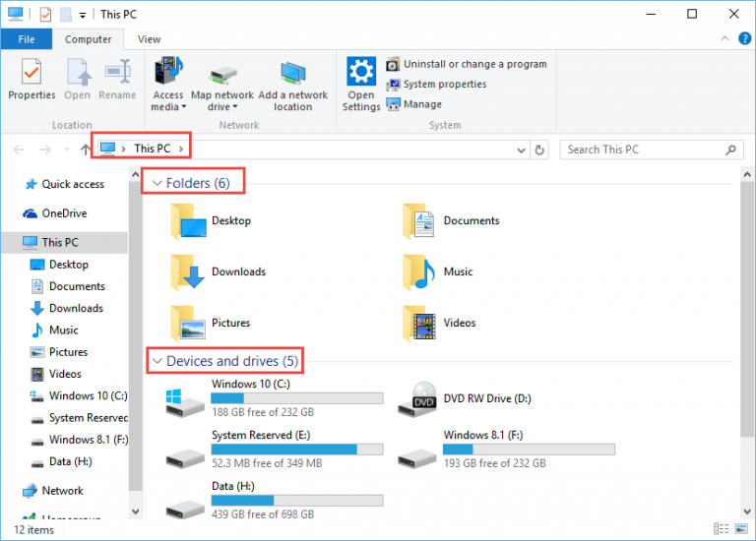
Task: Click Manage in the System group
Action: coord(413,104)
